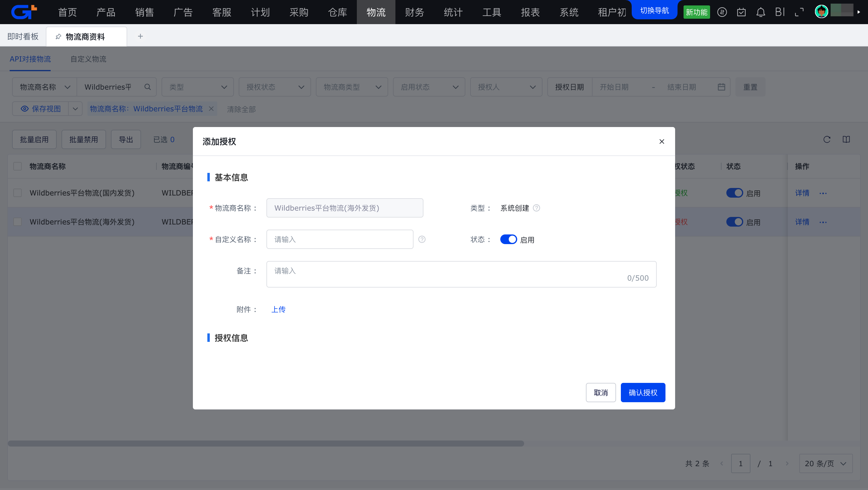This screenshot has height=490, width=868.
Task: Check the 国内发货 row checkbox
Action: 17,193
